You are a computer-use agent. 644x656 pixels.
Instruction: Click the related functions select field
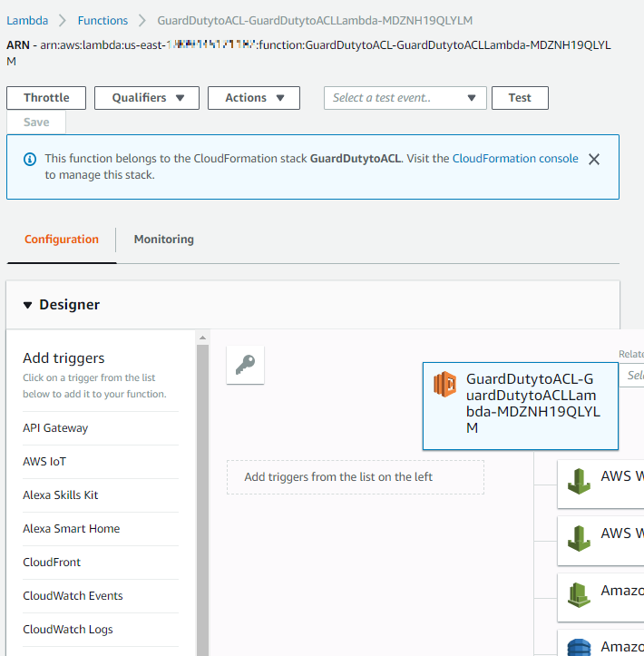[x=631, y=376]
